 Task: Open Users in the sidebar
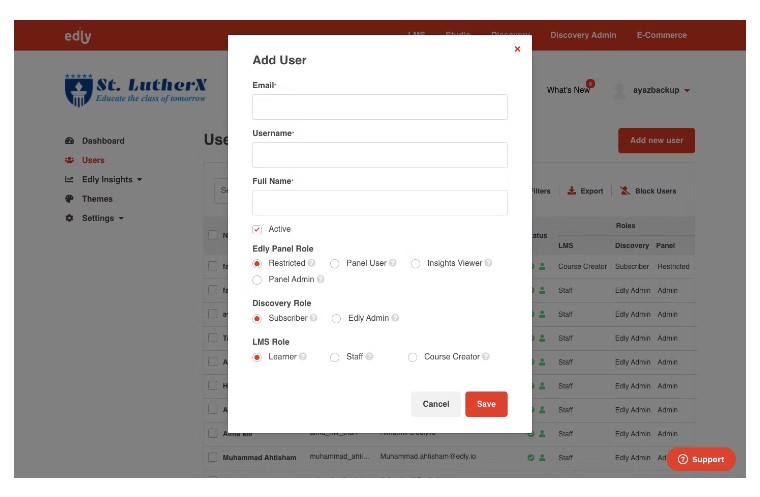93,160
